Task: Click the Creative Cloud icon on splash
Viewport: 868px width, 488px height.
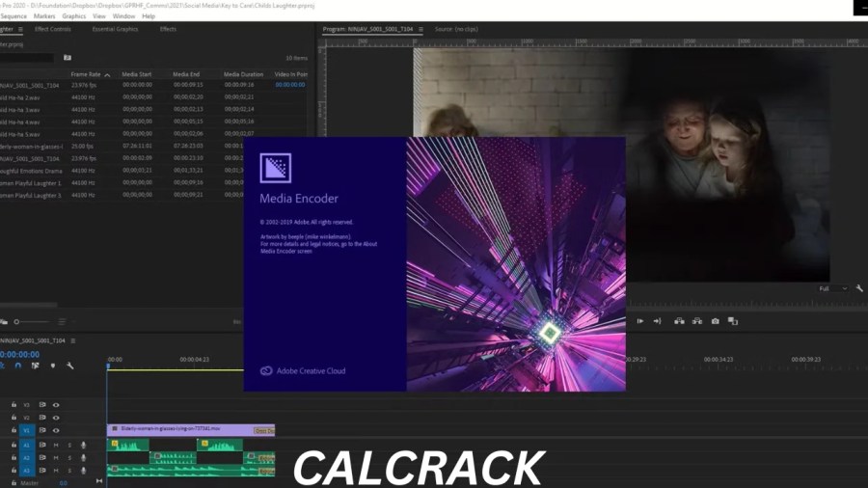Action: pyautogui.click(x=266, y=370)
